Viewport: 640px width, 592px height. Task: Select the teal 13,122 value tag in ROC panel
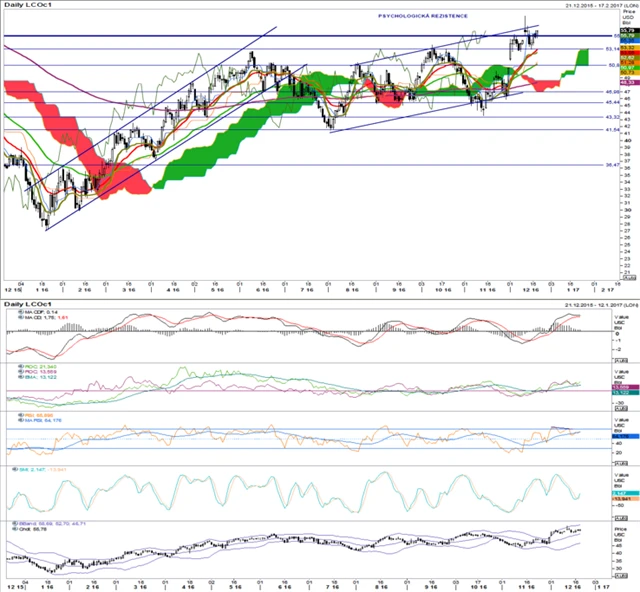pyautogui.click(x=625, y=392)
